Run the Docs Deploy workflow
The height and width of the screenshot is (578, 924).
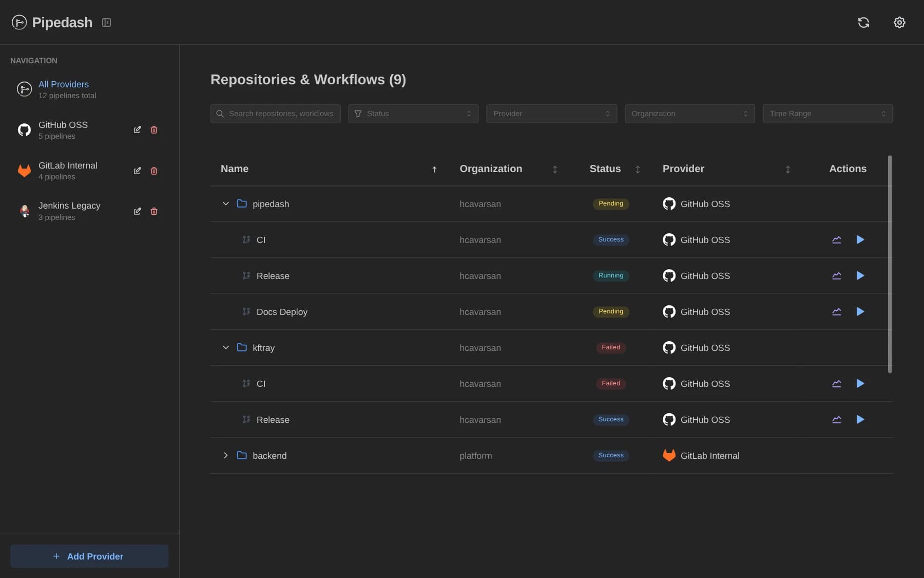point(860,311)
